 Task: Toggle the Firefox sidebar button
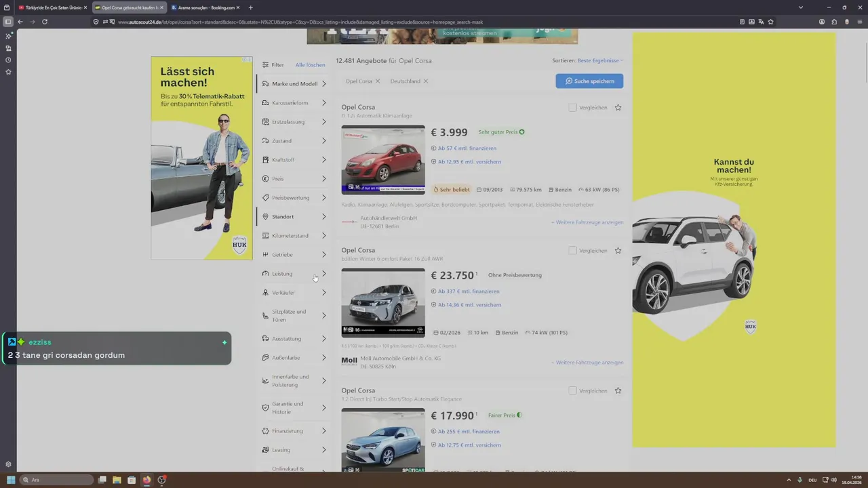[8, 22]
